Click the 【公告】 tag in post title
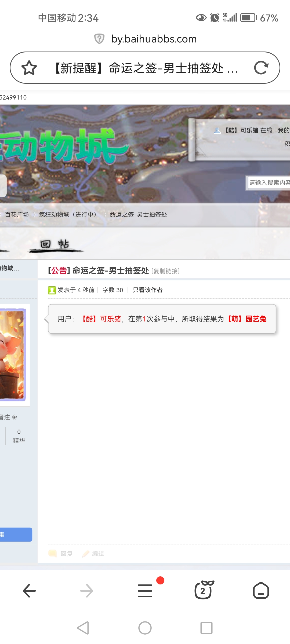This screenshot has width=290, height=644. click(x=59, y=270)
